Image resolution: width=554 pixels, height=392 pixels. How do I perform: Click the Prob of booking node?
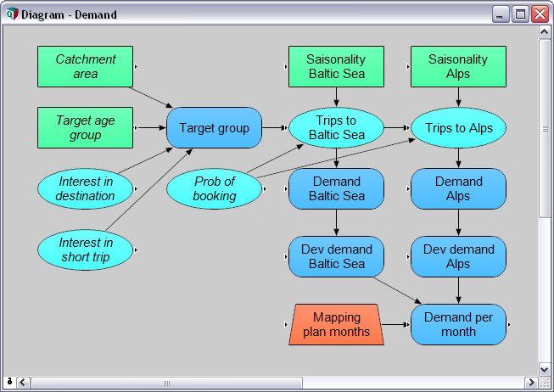point(214,188)
